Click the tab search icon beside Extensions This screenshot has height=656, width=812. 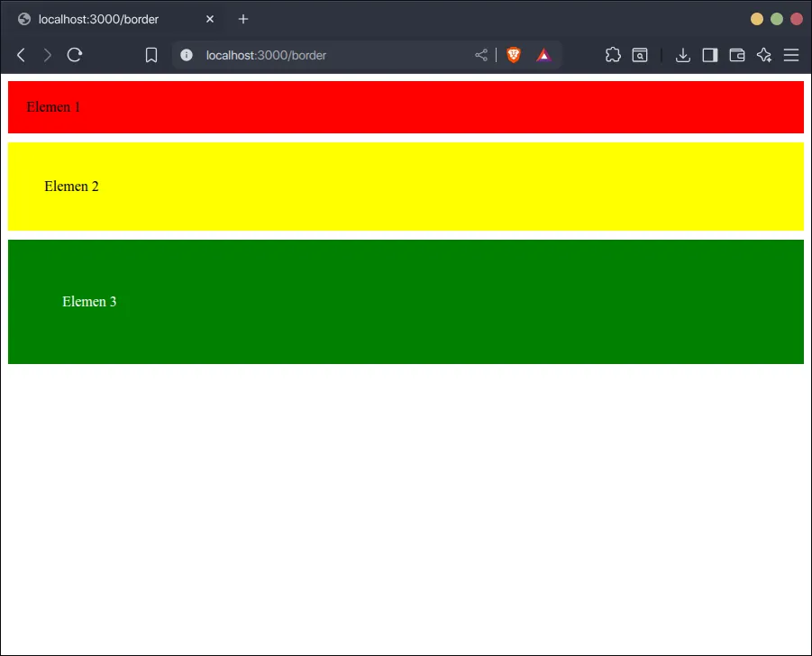pyautogui.click(x=640, y=55)
